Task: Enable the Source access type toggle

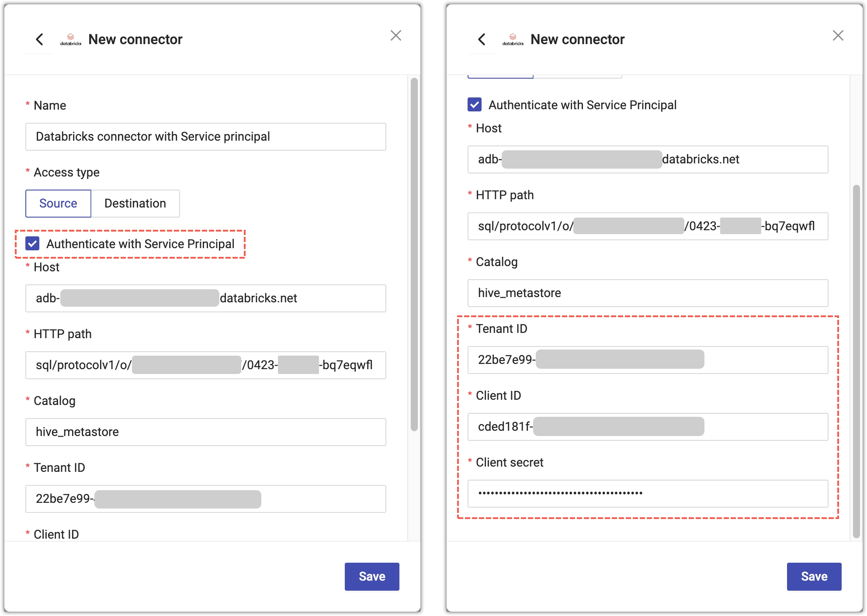Action: tap(59, 203)
